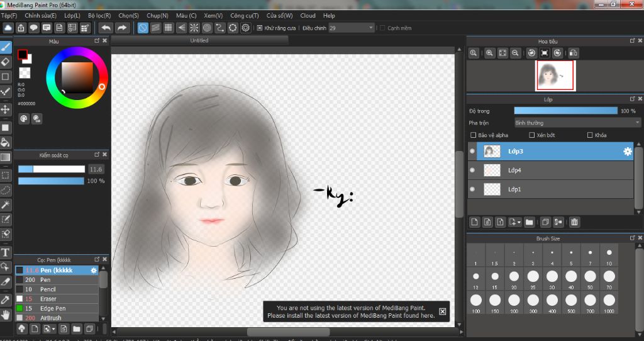Enable Bảo vệ alpha checkbox
This screenshot has height=341, width=644.
[x=473, y=135]
